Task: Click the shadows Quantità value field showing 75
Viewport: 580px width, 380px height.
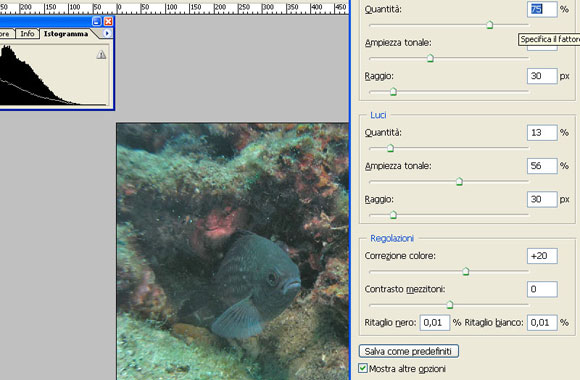Action: point(542,9)
